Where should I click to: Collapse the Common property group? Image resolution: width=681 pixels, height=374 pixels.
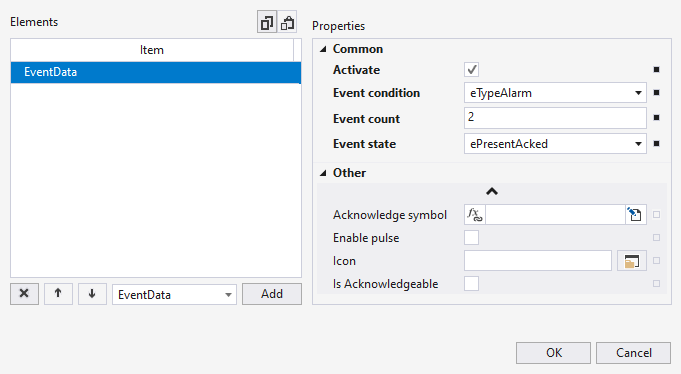(323, 49)
